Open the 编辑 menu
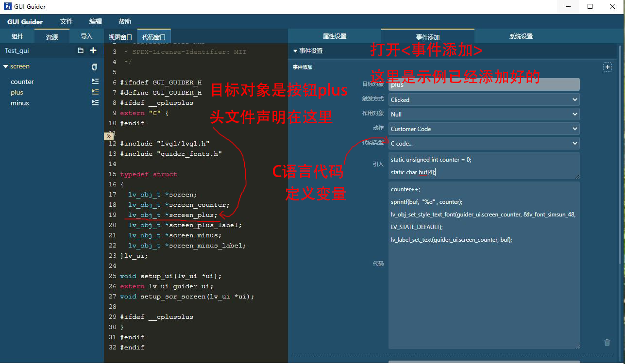 pos(96,22)
